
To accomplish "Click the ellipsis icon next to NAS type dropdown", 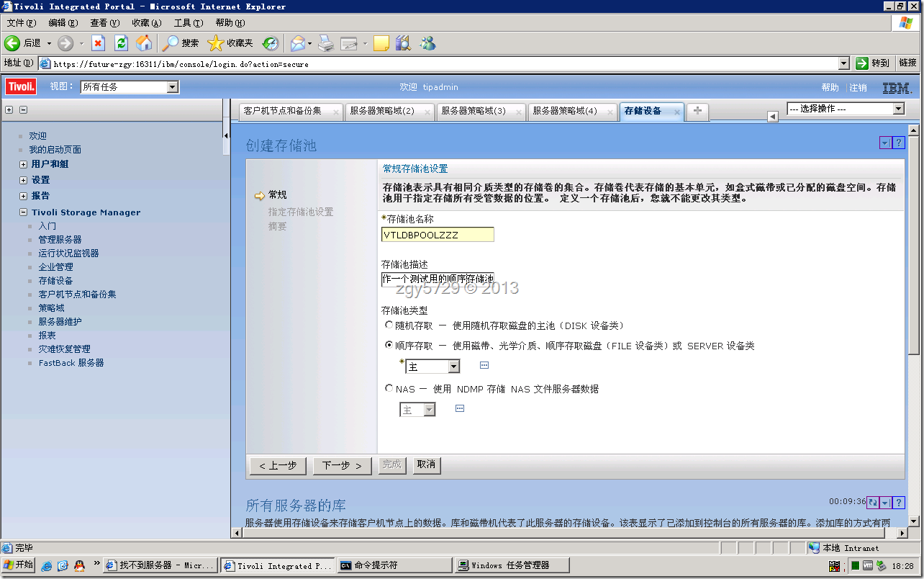I will click(x=460, y=408).
